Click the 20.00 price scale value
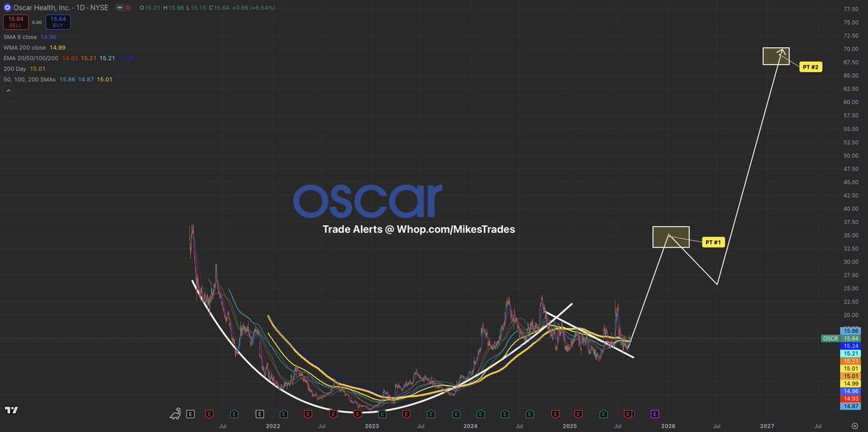 (x=850, y=315)
